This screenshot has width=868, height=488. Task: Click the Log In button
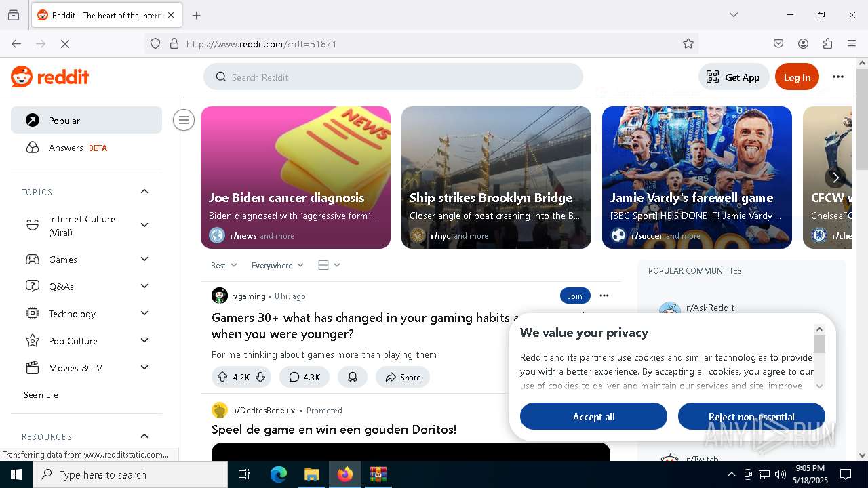797,77
